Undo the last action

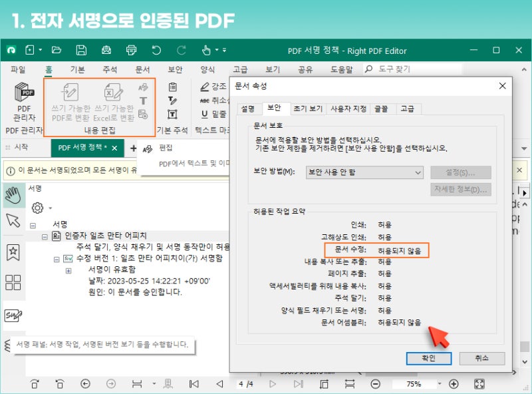156,51
